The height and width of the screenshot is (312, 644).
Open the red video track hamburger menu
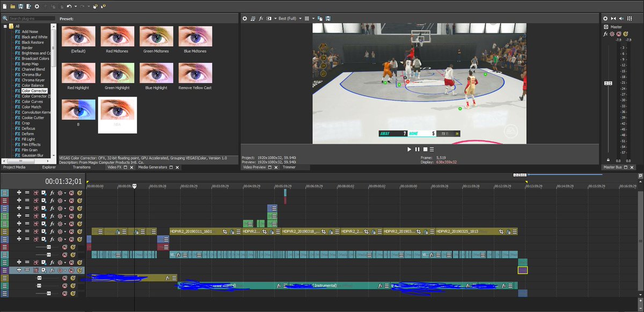[x=5, y=200]
